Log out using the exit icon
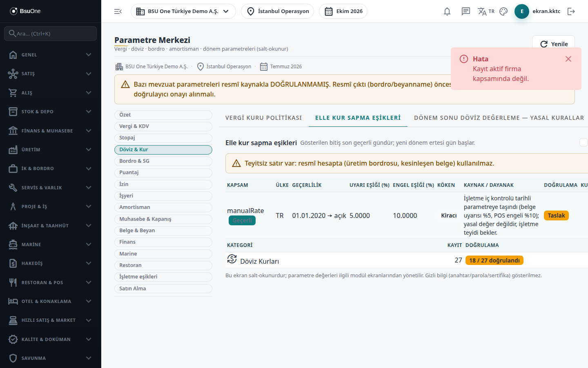 point(571,11)
